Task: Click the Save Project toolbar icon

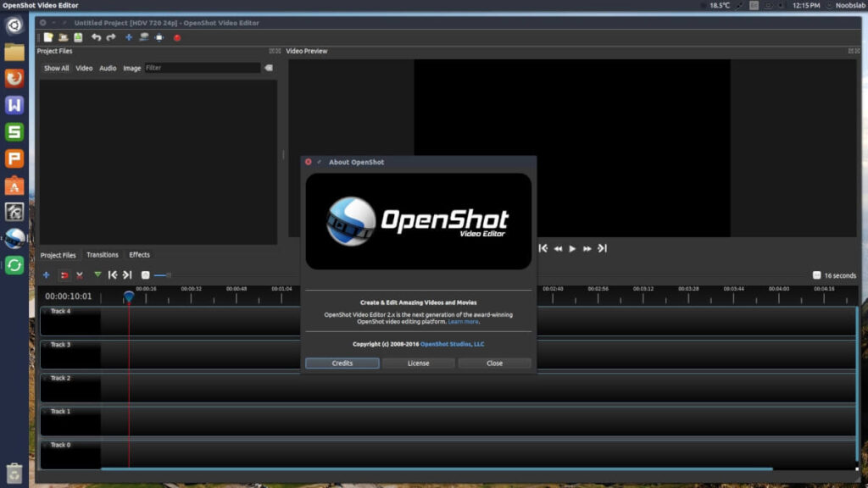Action: click(78, 37)
